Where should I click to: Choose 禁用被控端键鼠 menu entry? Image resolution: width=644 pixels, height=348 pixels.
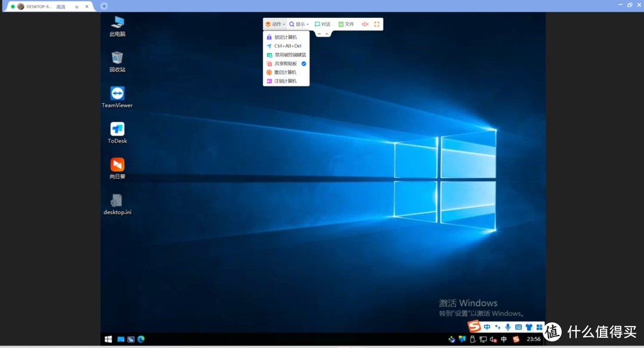[x=286, y=55]
